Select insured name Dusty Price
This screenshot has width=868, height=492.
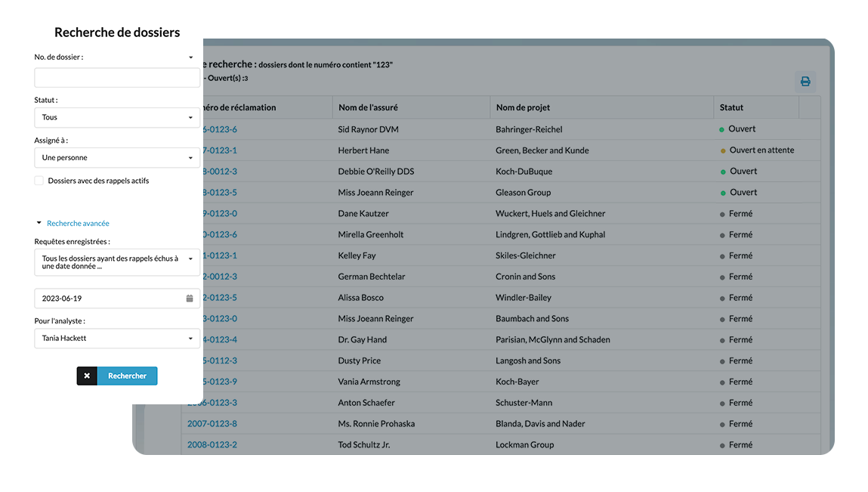pos(360,361)
